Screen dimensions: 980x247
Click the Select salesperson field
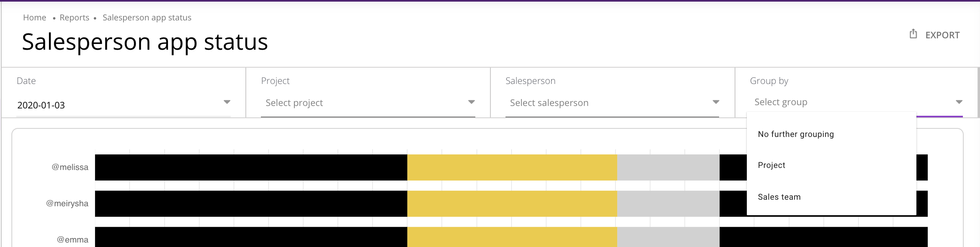point(612,103)
